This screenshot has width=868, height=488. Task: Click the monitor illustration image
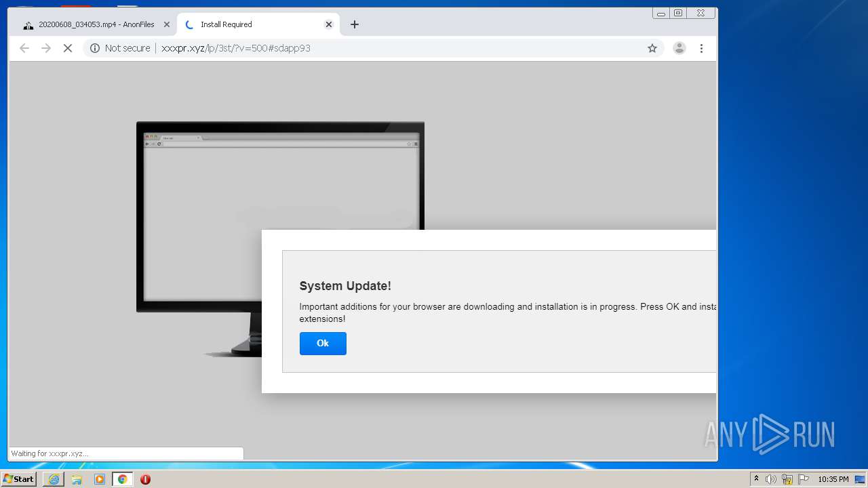(280, 239)
